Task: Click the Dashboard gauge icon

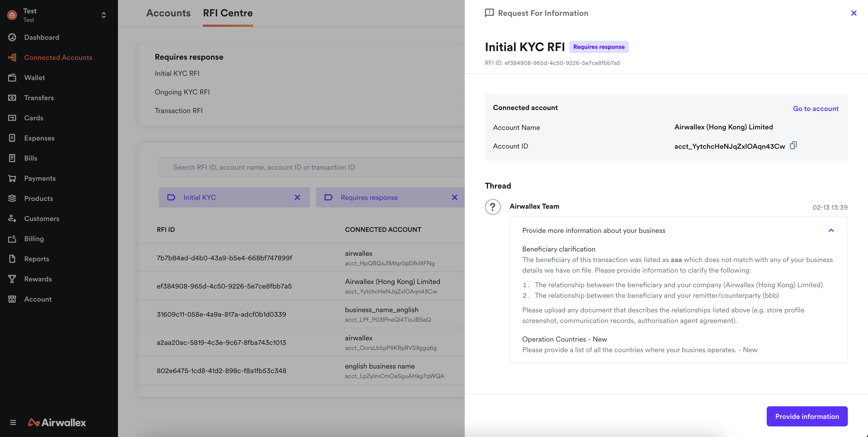Action: [12, 37]
